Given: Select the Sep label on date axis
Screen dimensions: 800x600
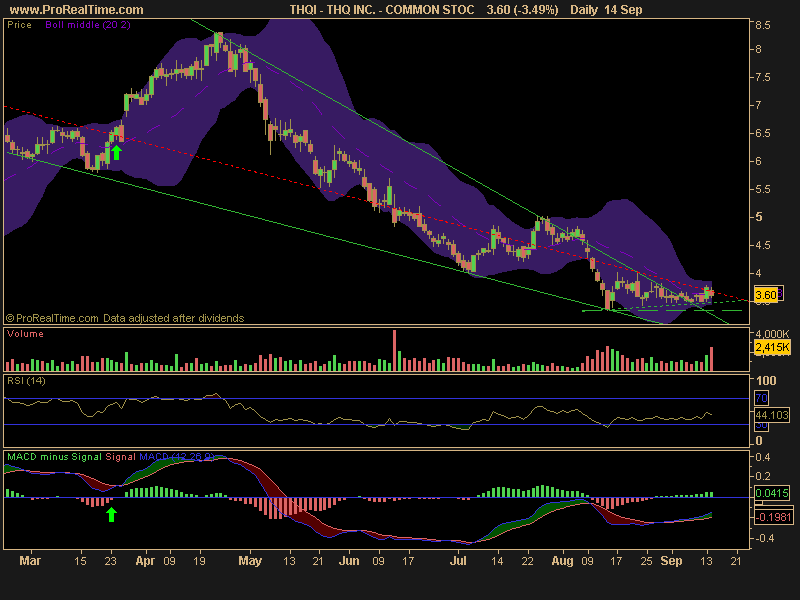Looking at the screenshot, I should coord(671,561).
